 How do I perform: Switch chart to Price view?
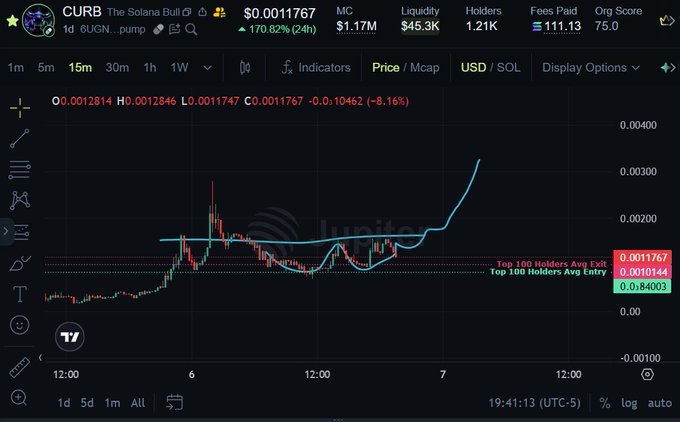point(386,68)
